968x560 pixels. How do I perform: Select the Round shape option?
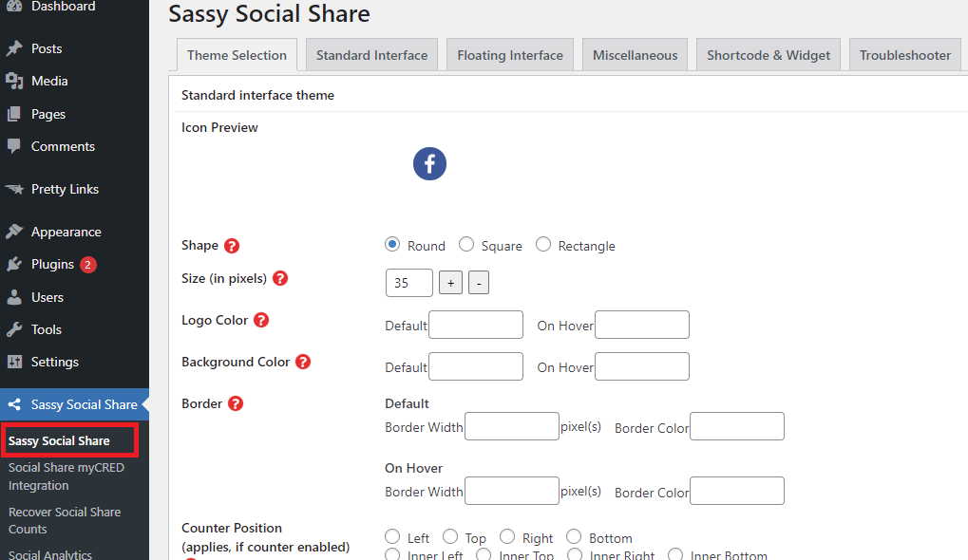[392, 244]
